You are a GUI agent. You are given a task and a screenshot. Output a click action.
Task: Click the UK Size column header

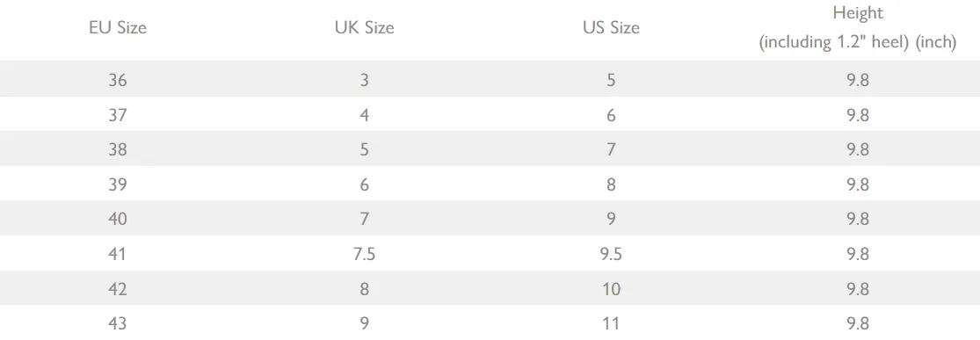pyautogui.click(x=365, y=28)
